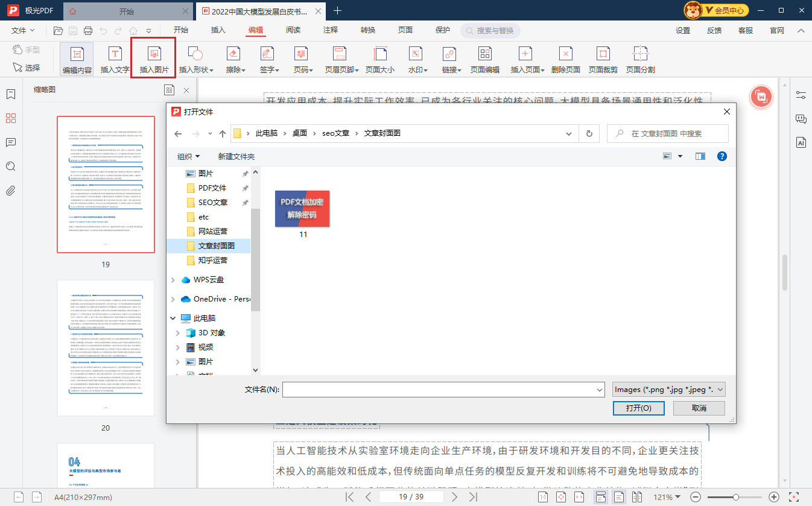Click the 新建文件夹 new folder button
The height and width of the screenshot is (506, 812).
click(236, 156)
